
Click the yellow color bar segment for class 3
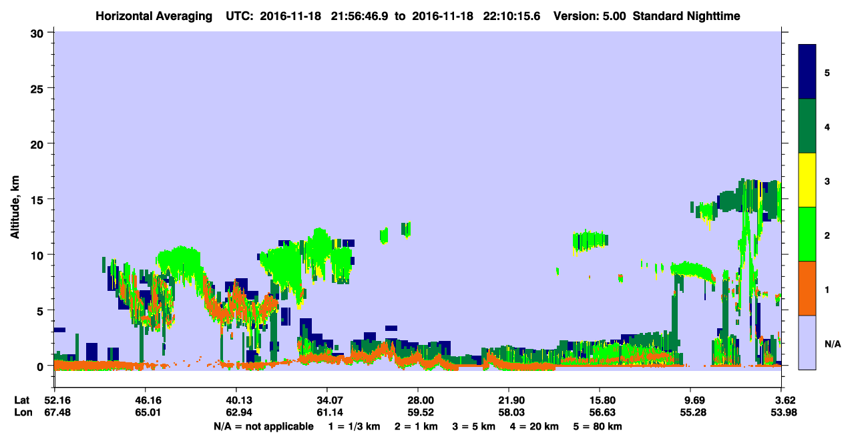click(807, 180)
